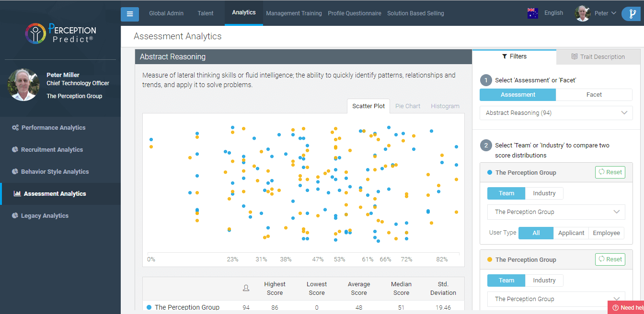This screenshot has width=644, height=314.
Task: Click the Legacy Analytics pie icon
Action: [x=15, y=216]
